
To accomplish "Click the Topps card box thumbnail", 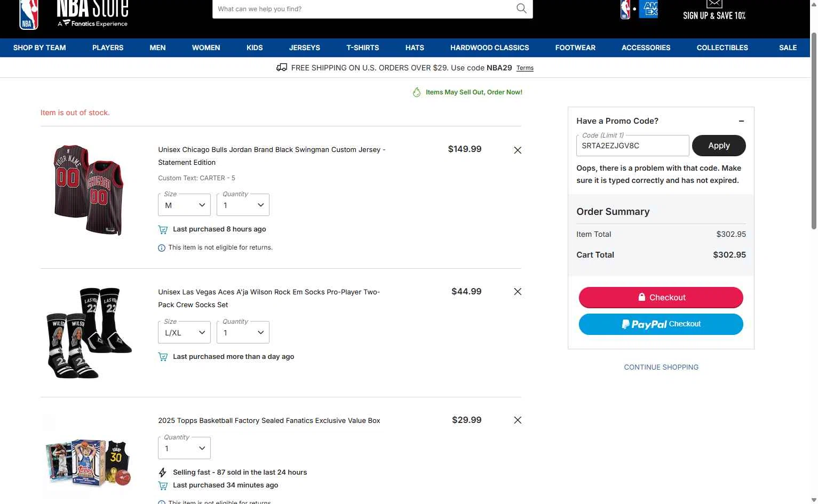I will 89,462.
